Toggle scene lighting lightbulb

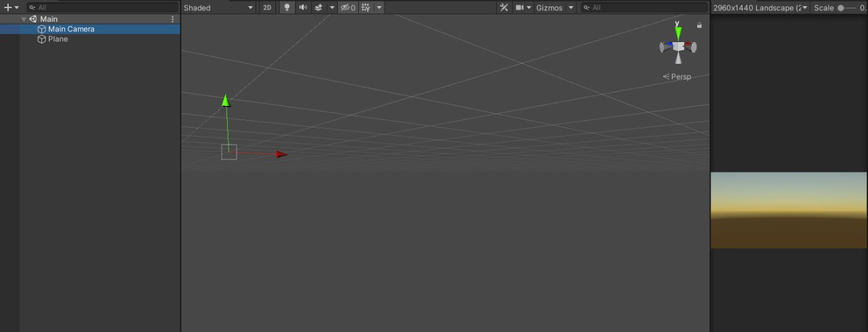tap(287, 7)
